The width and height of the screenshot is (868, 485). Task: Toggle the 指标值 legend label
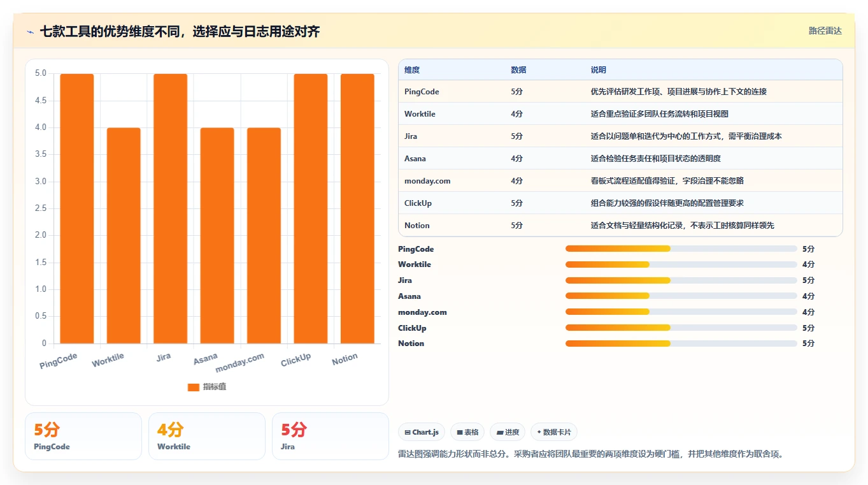pyautogui.click(x=215, y=387)
